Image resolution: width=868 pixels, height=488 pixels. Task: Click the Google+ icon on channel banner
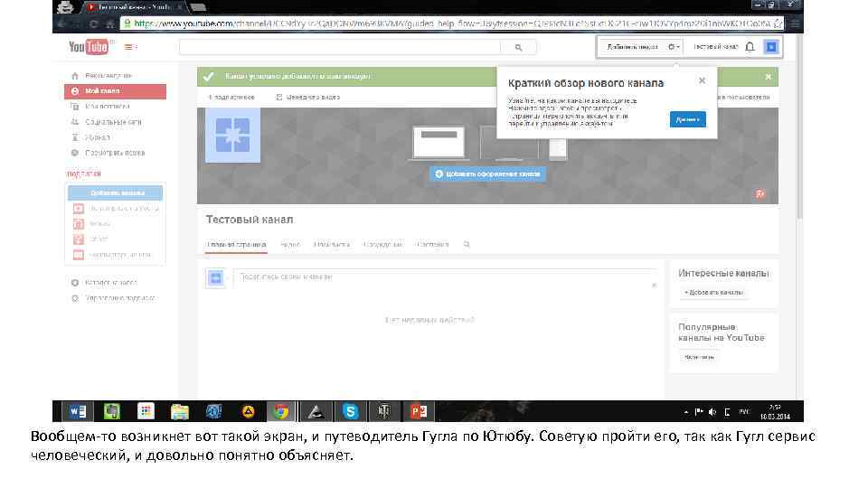(x=760, y=193)
